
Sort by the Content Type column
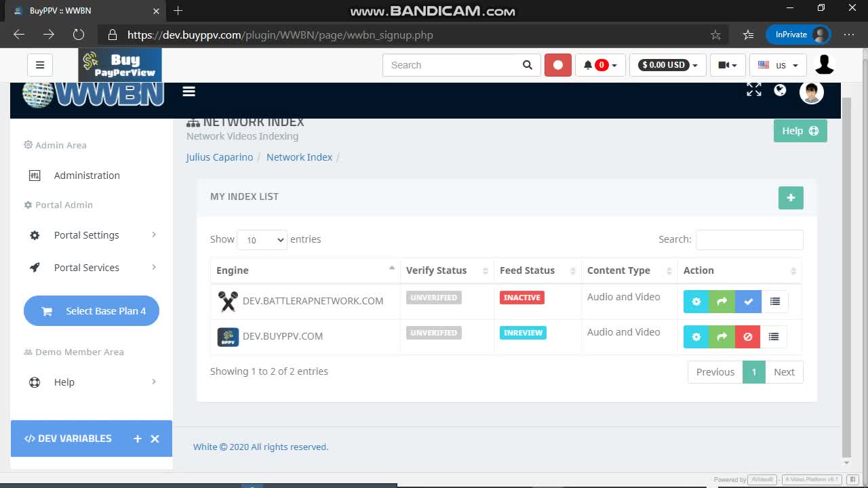629,270
